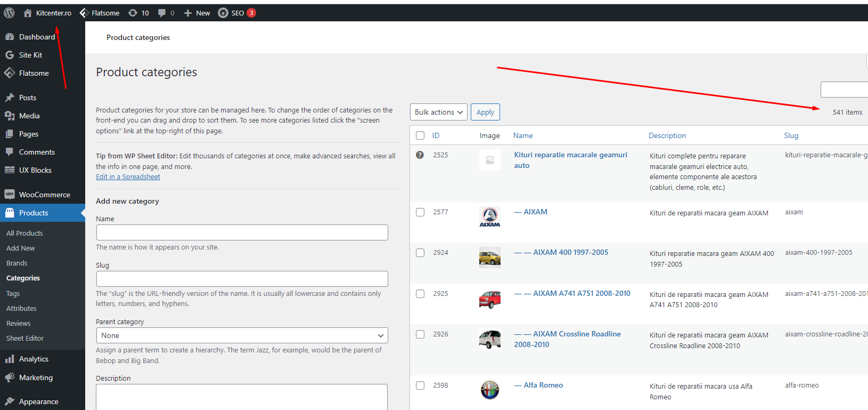The image size is (868, 410).
Task: Open the Sheet Editor submenu item
Action: pyautogui.click(x=25, y=338)
